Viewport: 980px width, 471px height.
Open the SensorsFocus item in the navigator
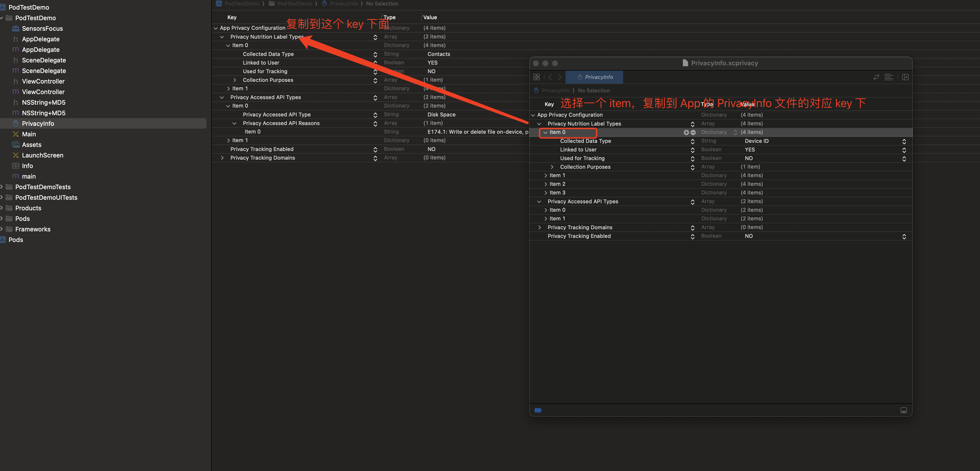tap(42, 29)
